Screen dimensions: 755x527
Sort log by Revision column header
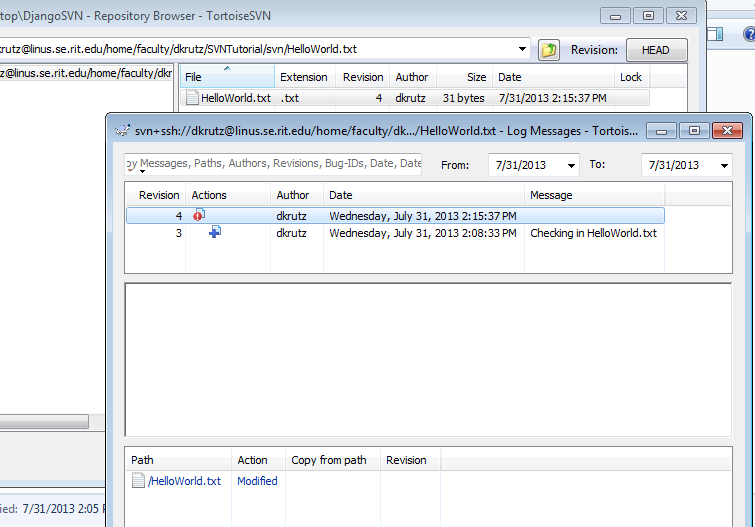(x=156, y=195)
